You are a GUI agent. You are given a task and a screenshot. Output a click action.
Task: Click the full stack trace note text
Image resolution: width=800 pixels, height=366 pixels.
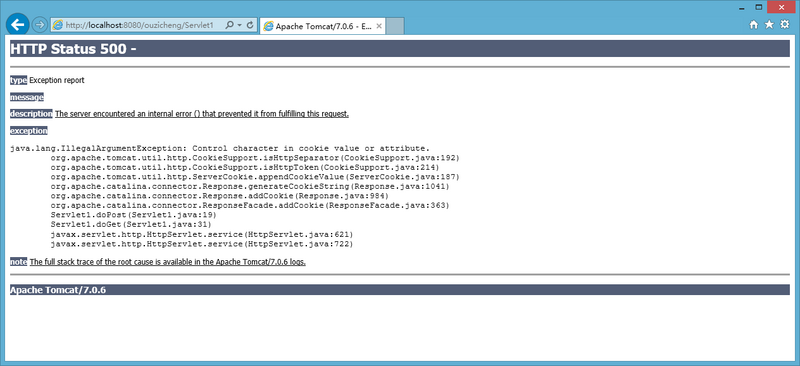[x=168, y=262]
